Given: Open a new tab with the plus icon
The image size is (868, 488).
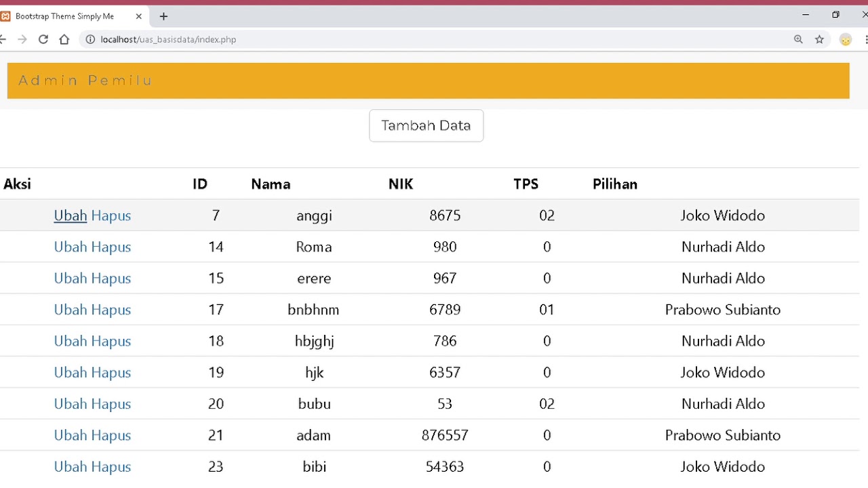Looking at the screenshot, I should pos(163,16).
